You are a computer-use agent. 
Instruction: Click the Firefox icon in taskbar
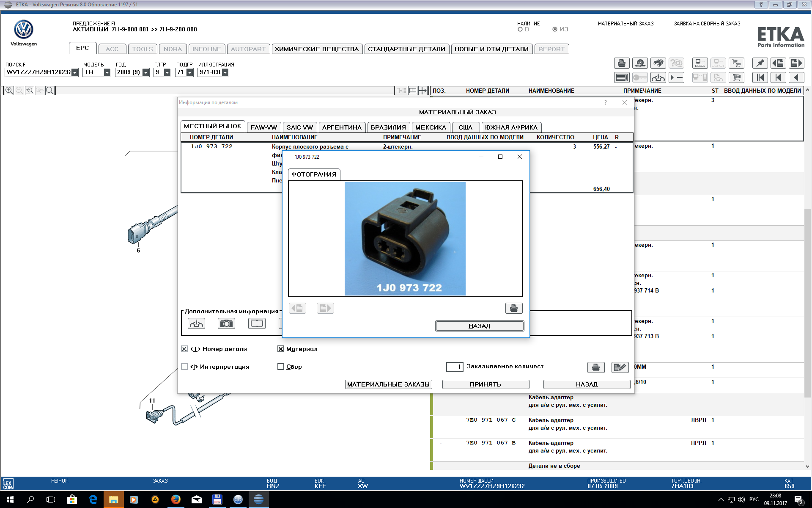(x=175, y=500)
